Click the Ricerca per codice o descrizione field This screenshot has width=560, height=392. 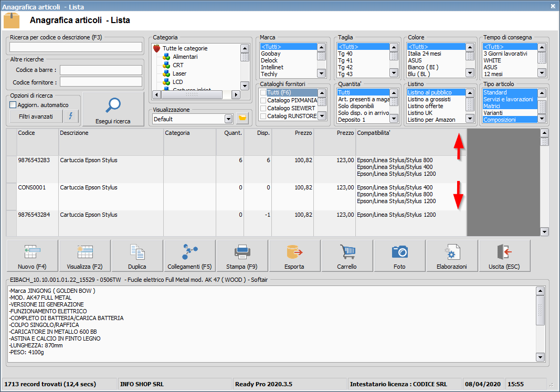76,47
